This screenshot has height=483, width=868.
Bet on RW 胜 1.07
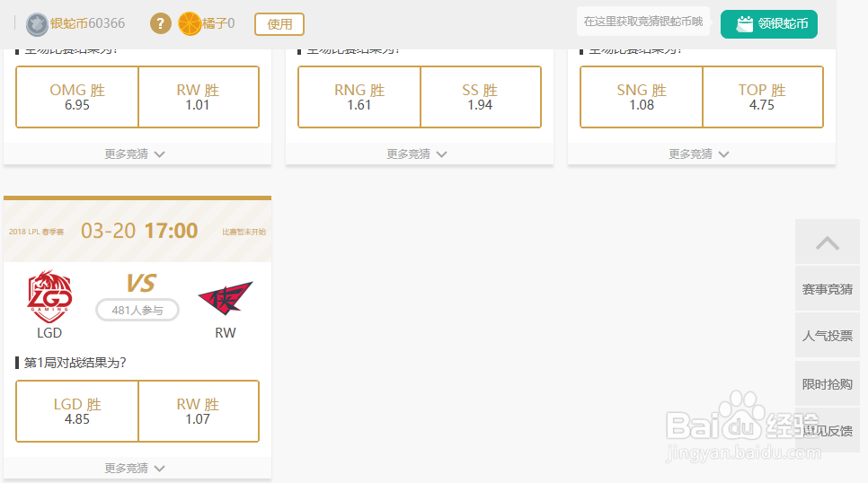(x=199, y=411)
